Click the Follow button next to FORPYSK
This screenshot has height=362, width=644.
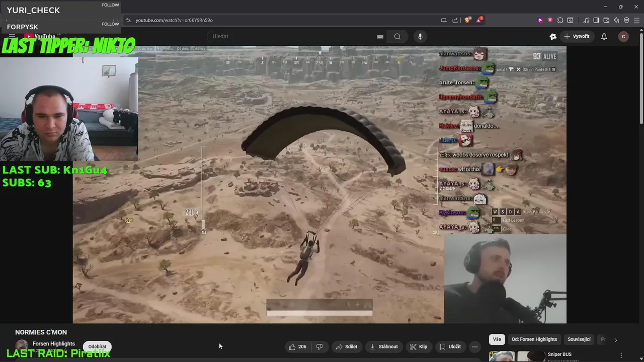(111, 24)
